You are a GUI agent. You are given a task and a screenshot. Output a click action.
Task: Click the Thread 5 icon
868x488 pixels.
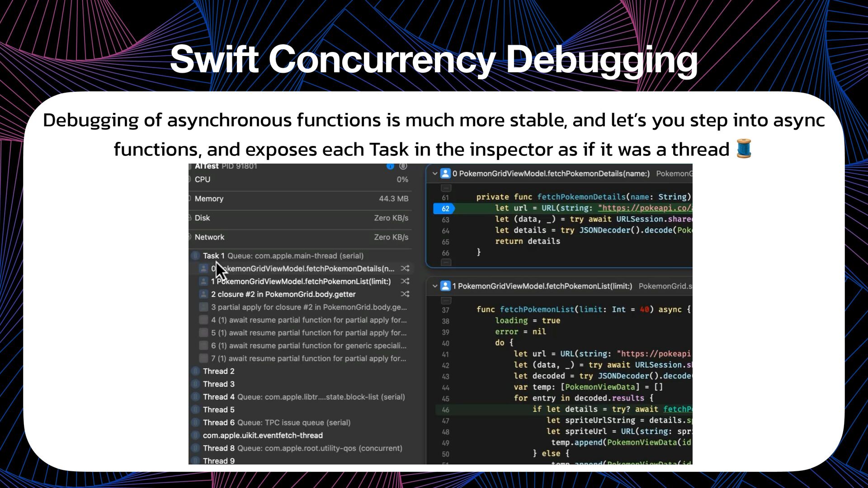[195, 410]
